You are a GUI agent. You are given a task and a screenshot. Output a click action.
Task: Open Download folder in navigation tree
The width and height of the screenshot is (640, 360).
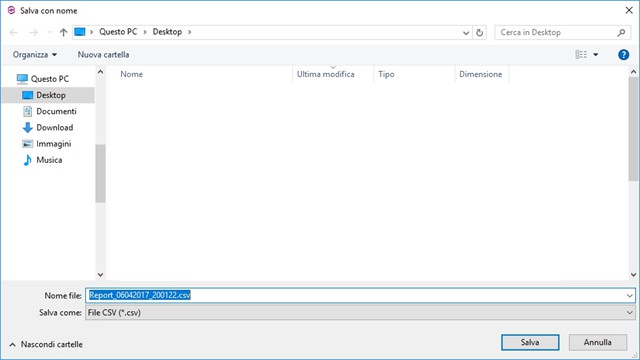pyautogui.click(x=55, y=127)
